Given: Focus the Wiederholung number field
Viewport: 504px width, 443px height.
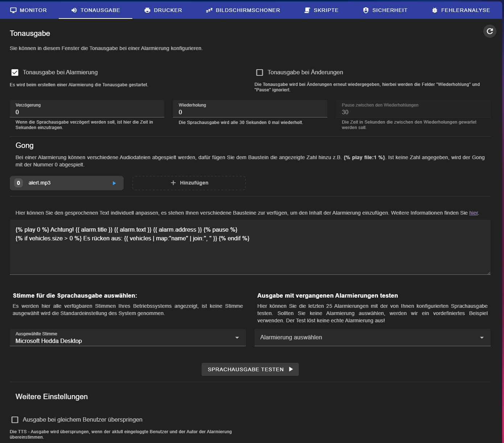Looking at the screenshot, I should click(250, 112).
